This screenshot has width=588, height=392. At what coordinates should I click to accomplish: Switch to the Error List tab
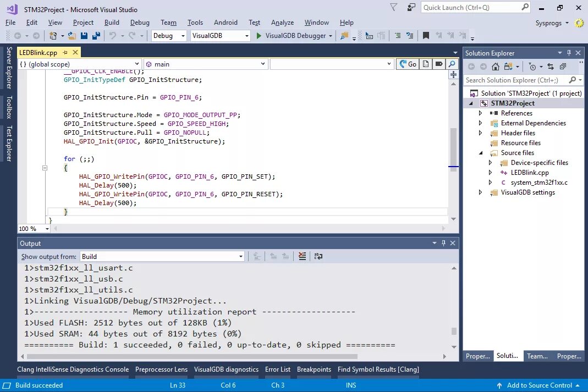coord(278,369)
